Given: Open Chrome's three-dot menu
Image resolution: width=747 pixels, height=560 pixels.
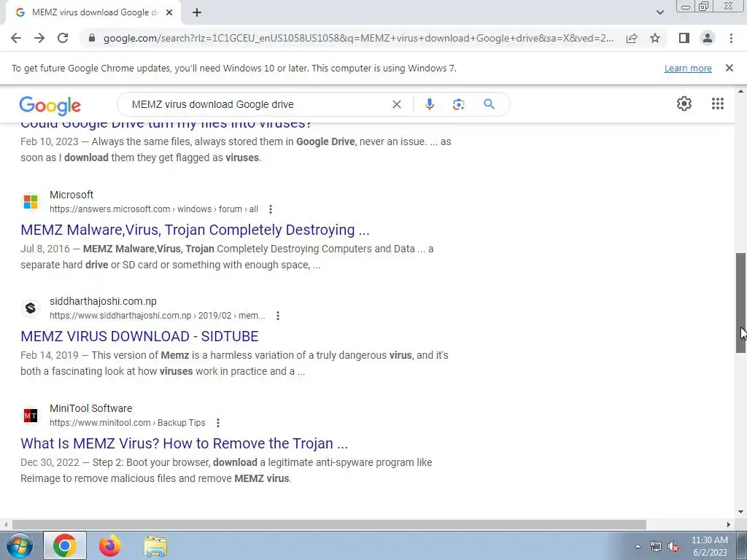Looking at the screenshot, I should [731, 38].
